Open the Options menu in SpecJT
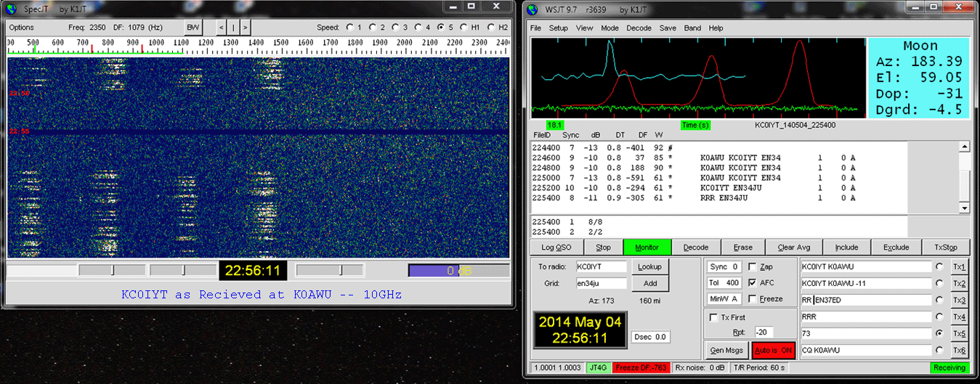 pos(22,28)
